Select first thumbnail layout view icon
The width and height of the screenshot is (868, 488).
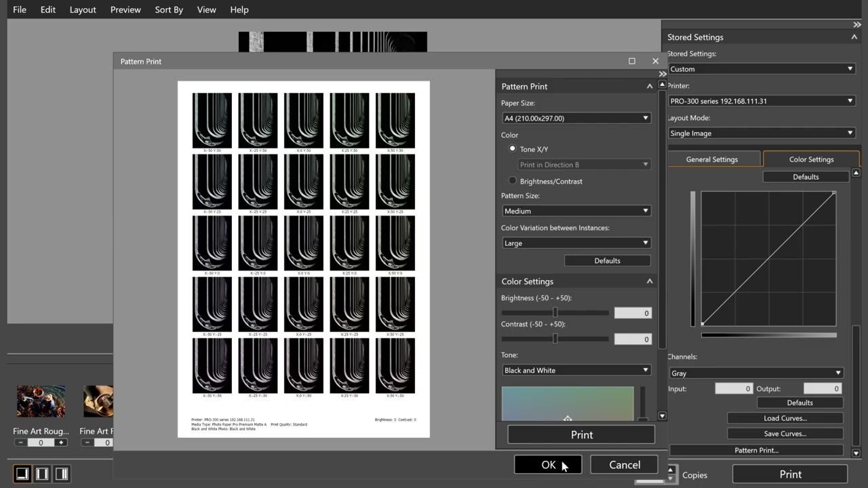coord(22,474)
